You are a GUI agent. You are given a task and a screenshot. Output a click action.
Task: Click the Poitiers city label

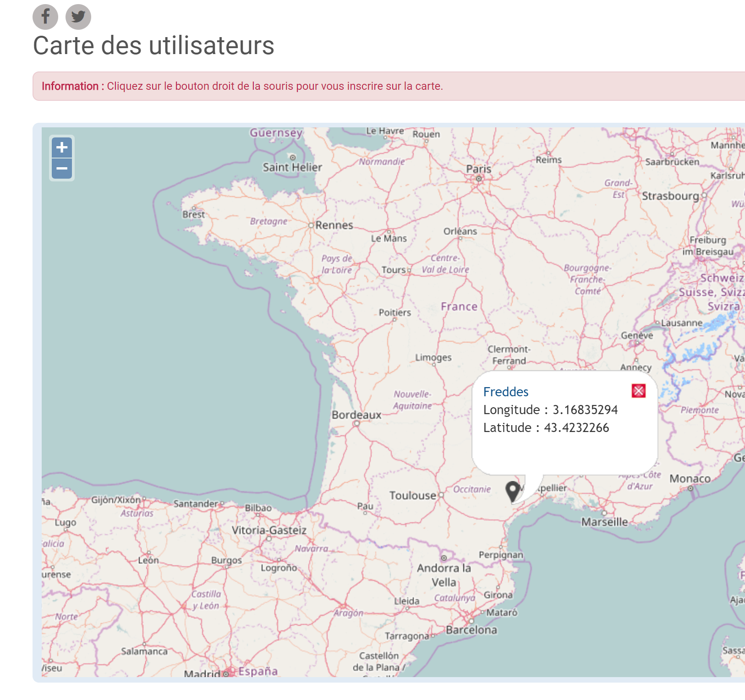[x=395, y=312]
